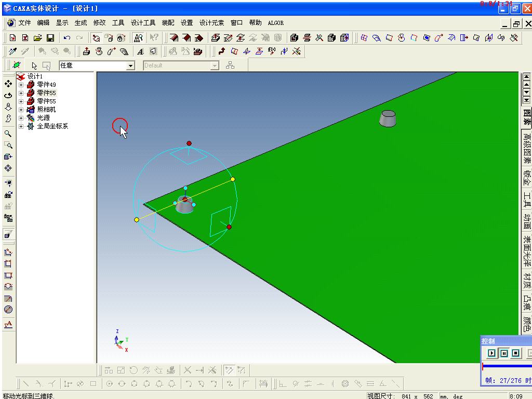Select the orbit rotate view tool
Screen dimensions: 532x399
pos(8,96)
